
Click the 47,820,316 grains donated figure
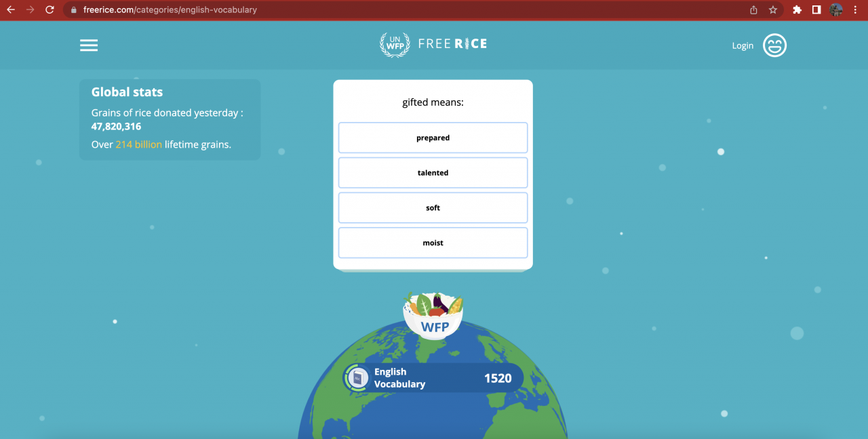point(116,127)
